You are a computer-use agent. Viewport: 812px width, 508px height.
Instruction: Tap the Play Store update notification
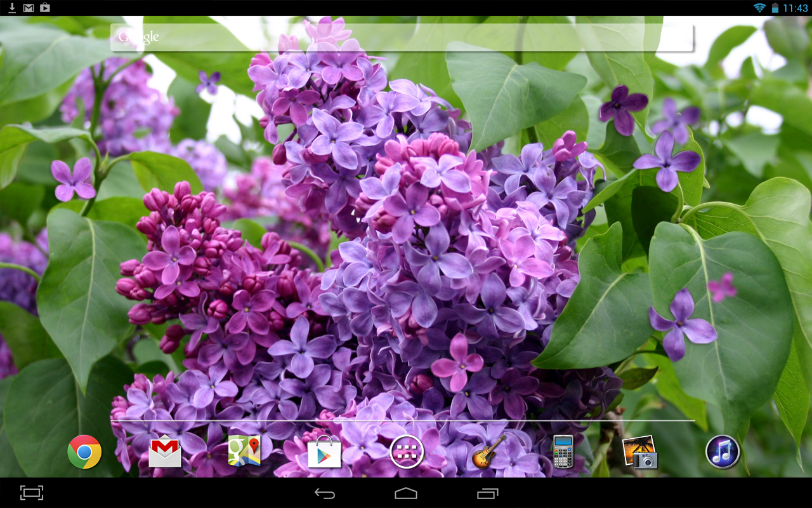tap(45, 8)
